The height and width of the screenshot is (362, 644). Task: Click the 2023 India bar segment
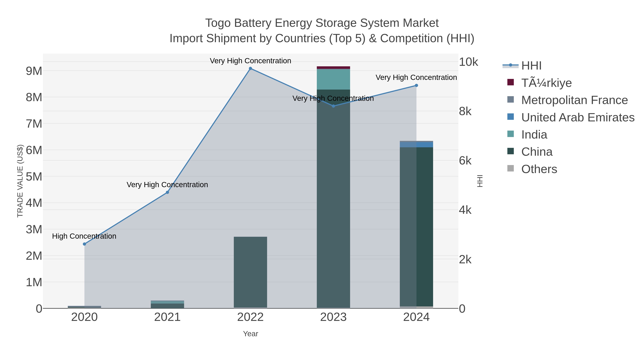(x=333, y=79)
